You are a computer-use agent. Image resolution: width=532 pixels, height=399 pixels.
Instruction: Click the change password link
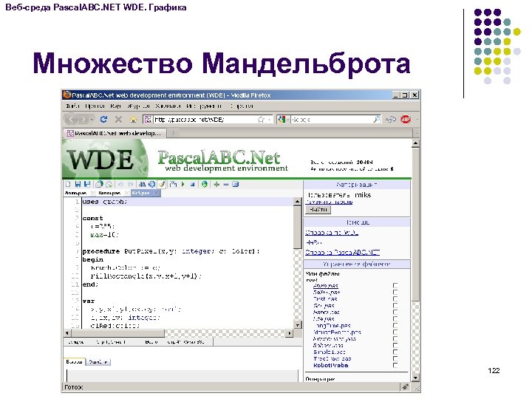[329, 202]
